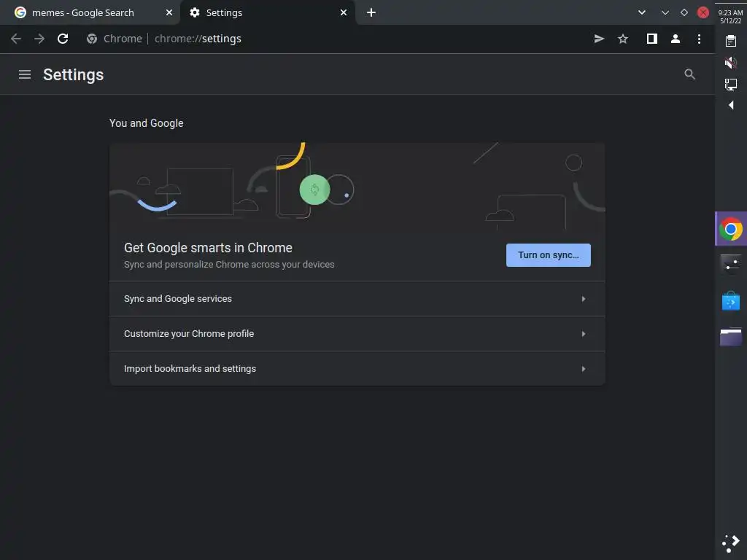Click Get Google smarts in Chrome text
This screenshot has height=560, width=747.
[208, 248]
